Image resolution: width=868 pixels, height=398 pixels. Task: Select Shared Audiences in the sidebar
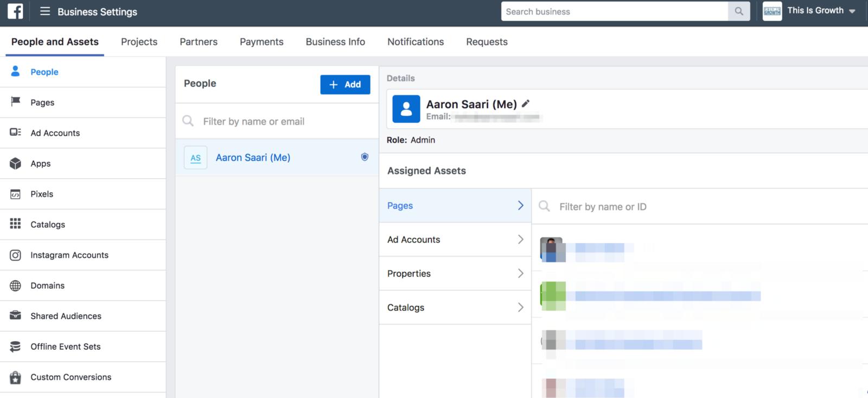tap(83, 315)
